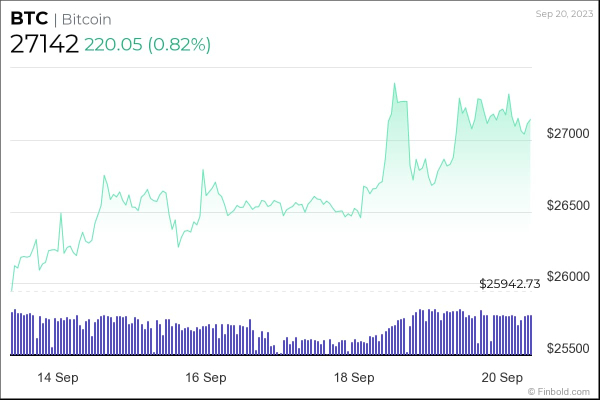Click the chart line's starting point at far left
Viewport: 600px width, 400px height.
[11, 291]
